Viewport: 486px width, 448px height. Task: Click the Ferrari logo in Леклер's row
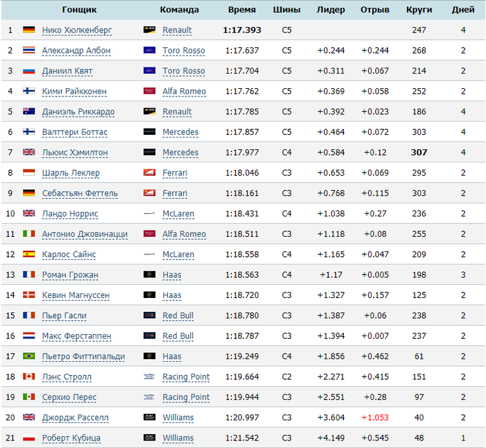coord(149,173)
